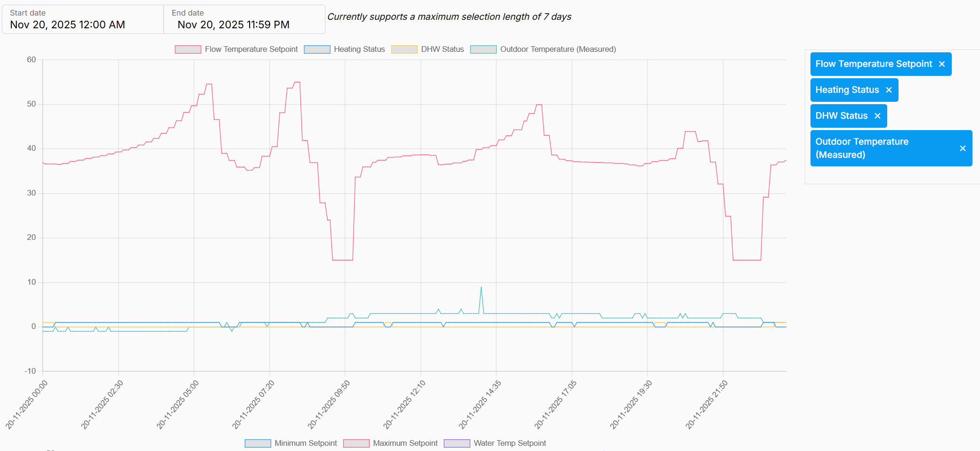The image size is (980, 451).
Task: Open the End date picker field
Action: (244, 20)
